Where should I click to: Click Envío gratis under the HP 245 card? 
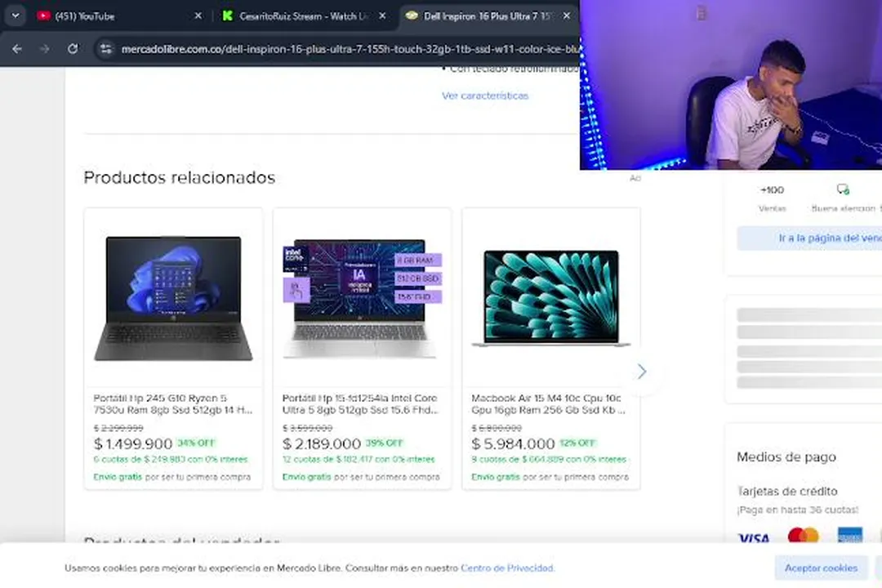coord(118,477)
